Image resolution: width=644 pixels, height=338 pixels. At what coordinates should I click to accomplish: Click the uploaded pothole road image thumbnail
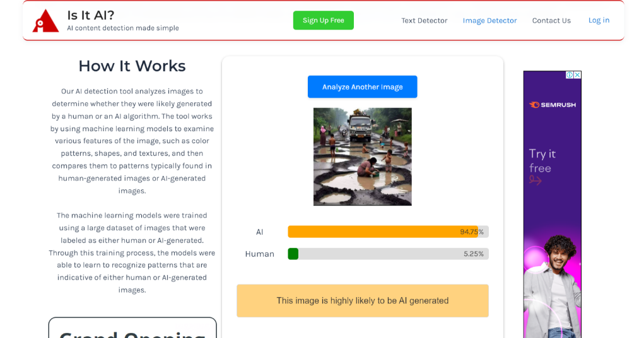[x=362, y=156]
